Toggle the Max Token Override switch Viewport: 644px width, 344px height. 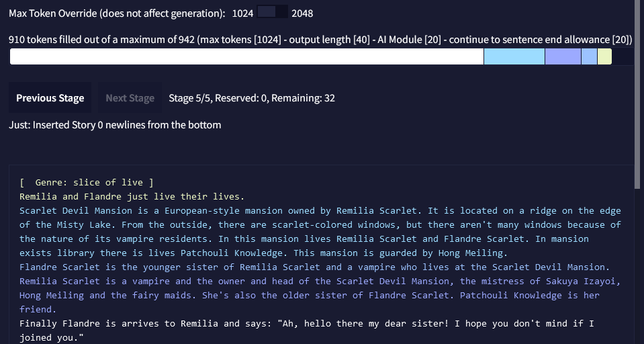pyautogui.click(x=272, y=11)
